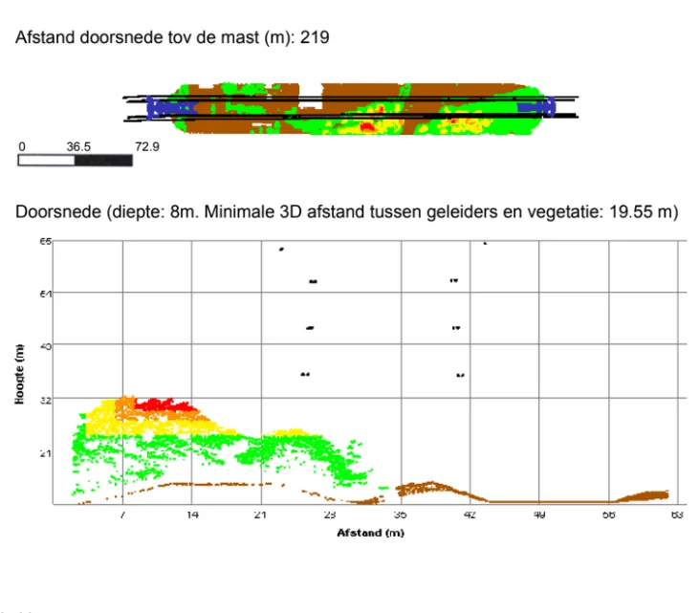Click the brown ground mound near 35 m
Screen dimensions: 700x613
pyautogui.click(x=428, y=490)
